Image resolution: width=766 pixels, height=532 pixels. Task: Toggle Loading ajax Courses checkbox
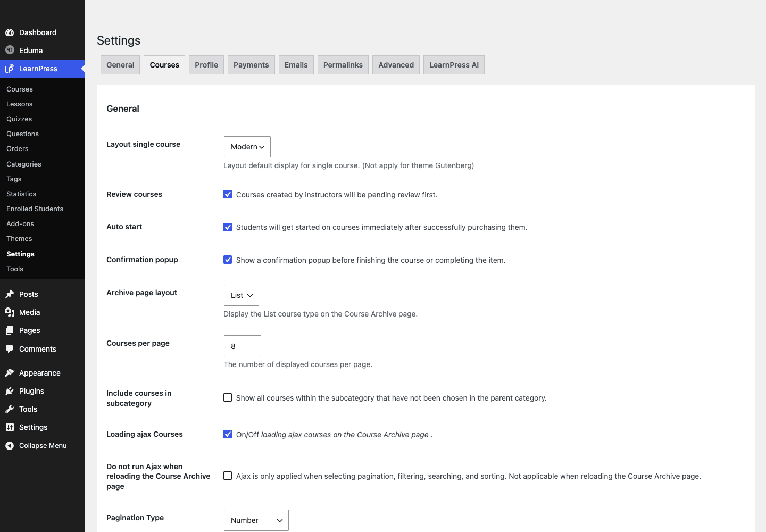pos(228,434)
